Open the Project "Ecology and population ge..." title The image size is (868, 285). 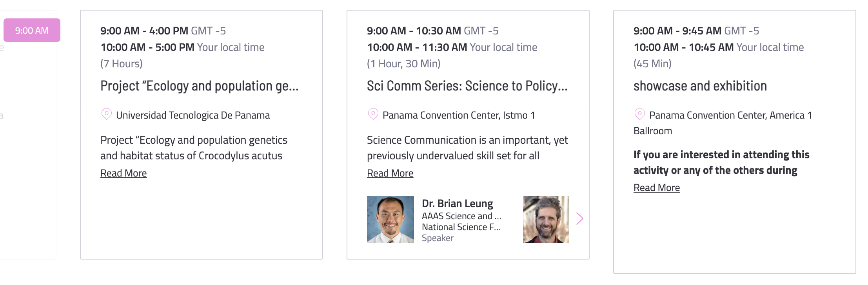pyautogui.click(x=199, y=86)
